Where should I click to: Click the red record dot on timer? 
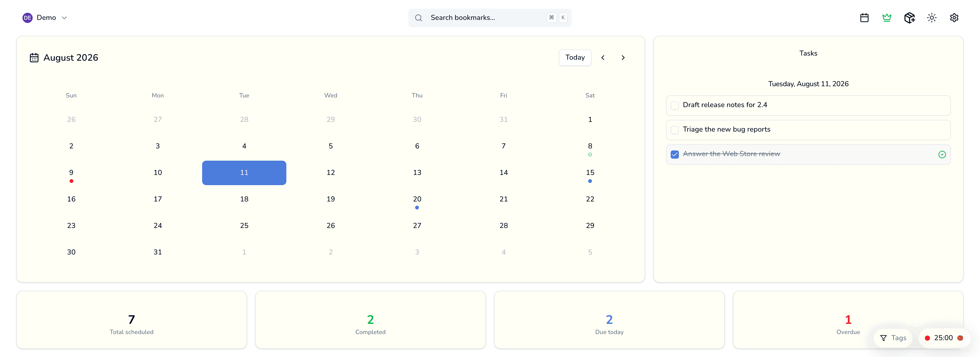pyautogui.click(x=927, y=338)
